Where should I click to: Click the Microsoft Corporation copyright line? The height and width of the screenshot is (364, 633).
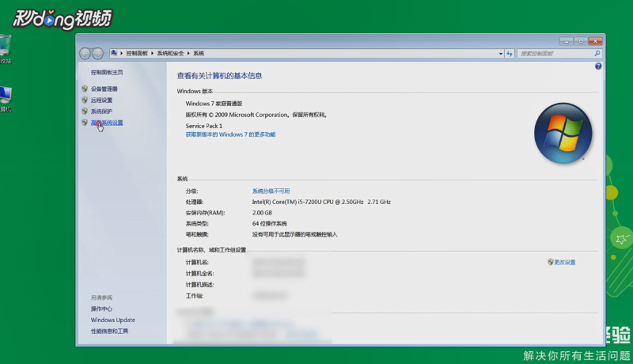point(256,115)
